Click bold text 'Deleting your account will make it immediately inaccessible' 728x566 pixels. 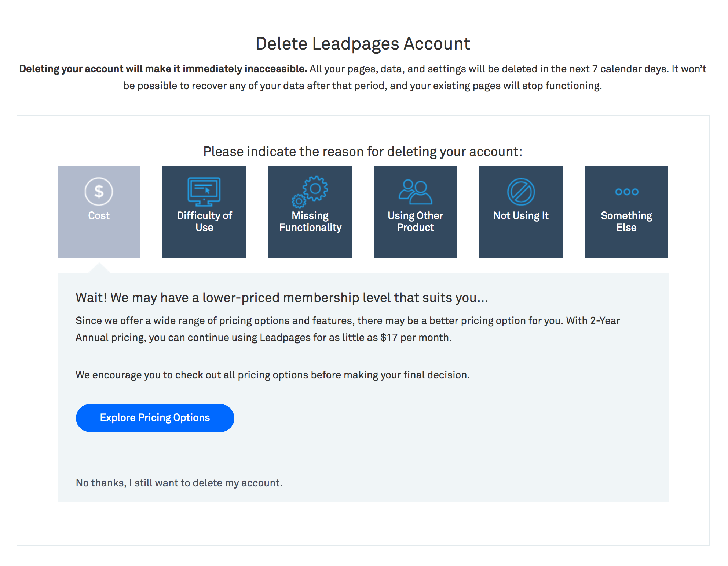coord(163,69)
